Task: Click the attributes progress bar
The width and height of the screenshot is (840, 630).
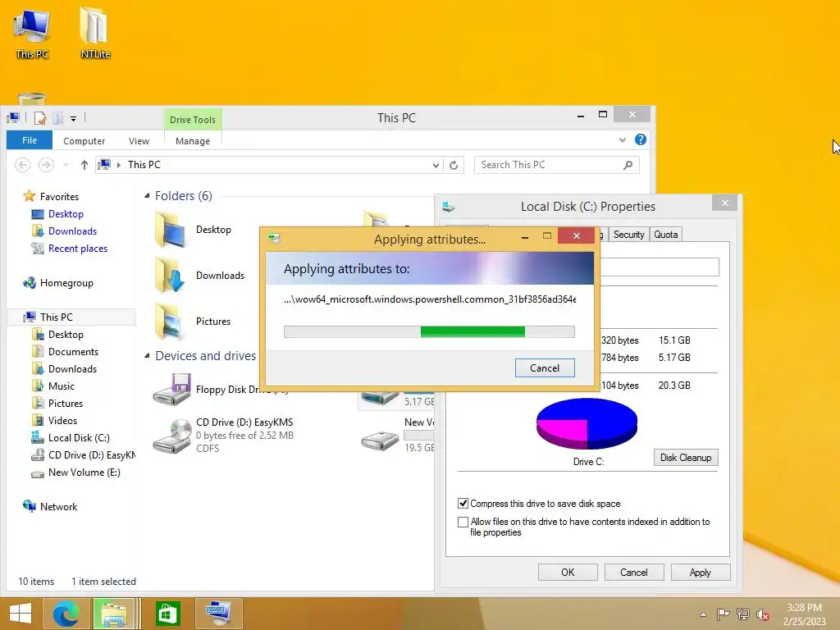Action: pyautogui.click(x=429, y=331)
